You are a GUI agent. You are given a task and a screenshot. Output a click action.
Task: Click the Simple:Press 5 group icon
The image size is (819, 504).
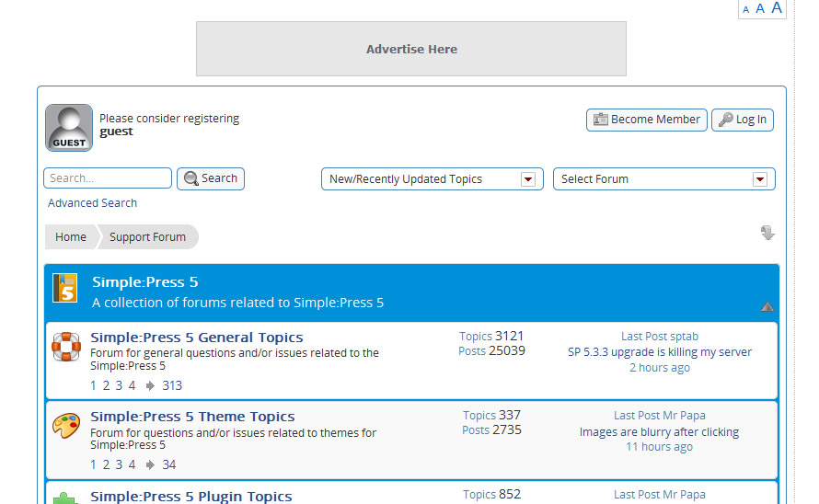(x=65, y=288)
